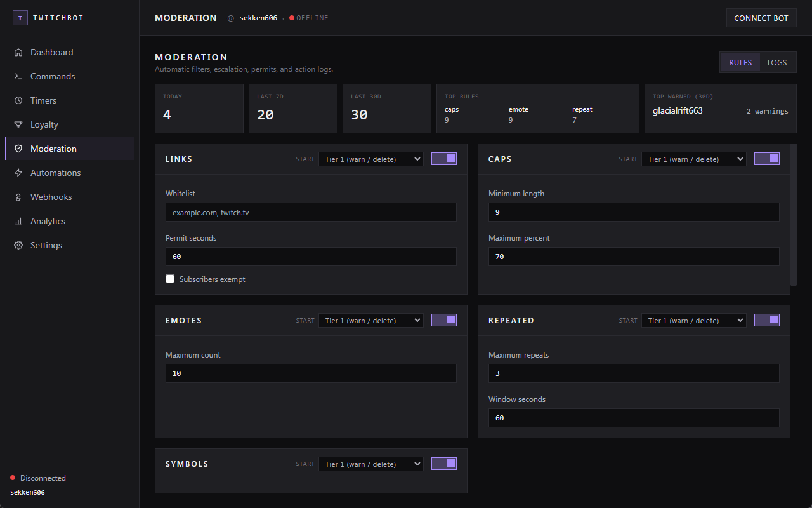Viewport: 812px width, 508px height.
Task: Open Settings from the sidebar
Action: [70, 245]
